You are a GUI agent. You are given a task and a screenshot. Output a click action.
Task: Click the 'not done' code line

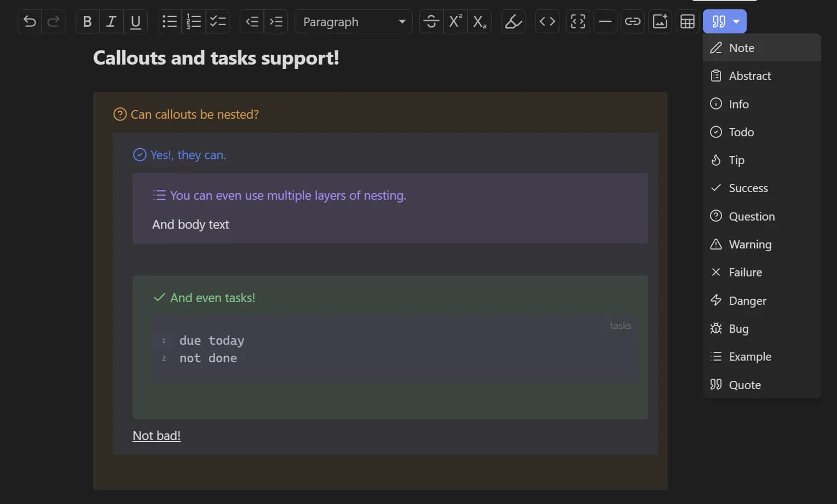[x=208, y=358]
